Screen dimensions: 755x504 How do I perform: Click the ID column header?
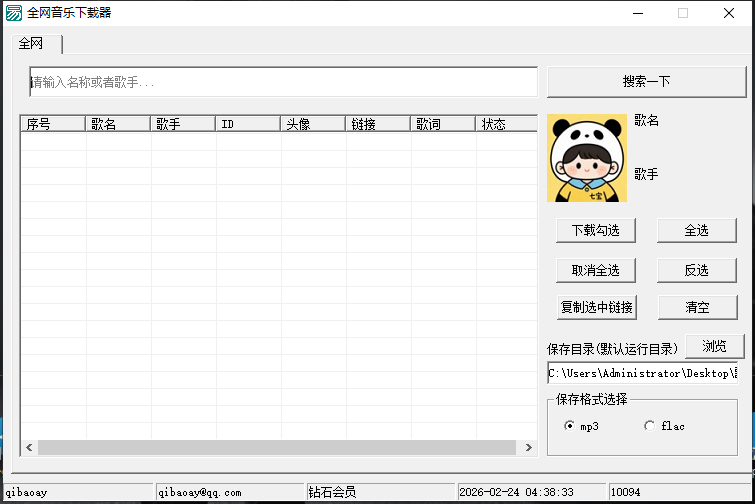[x=248, y=124]
